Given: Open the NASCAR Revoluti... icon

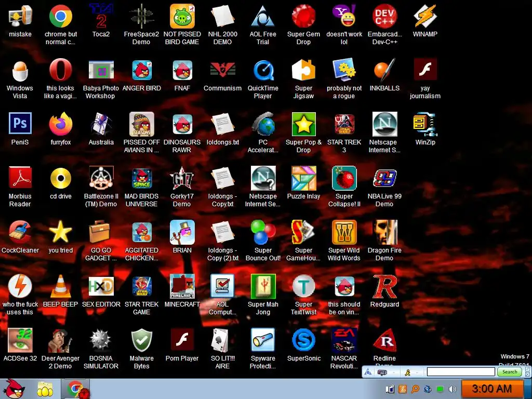Looking at the screenshot, I should point(344,340).
